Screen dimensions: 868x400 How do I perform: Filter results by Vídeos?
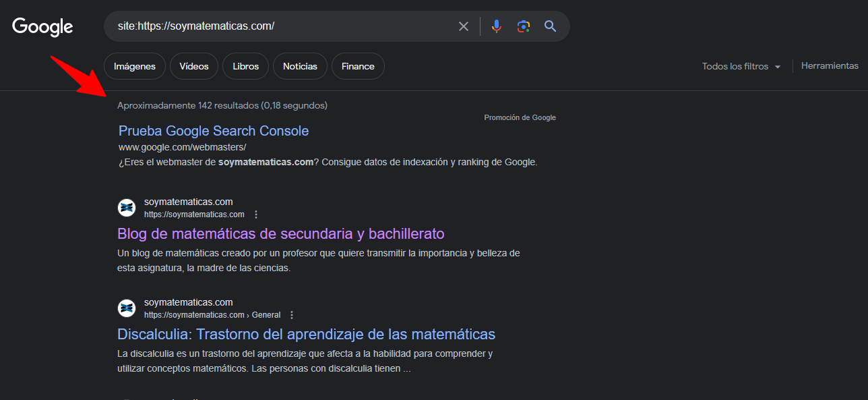(x=194, y=66)
